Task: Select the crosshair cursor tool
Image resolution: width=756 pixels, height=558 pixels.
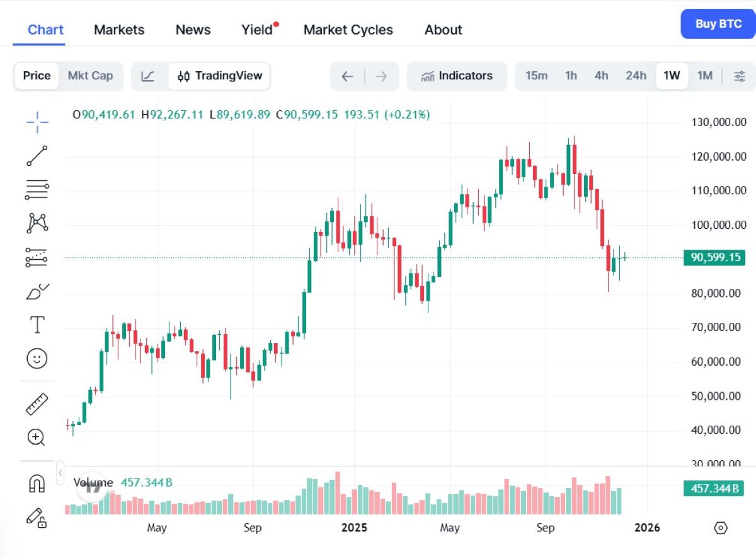Action: click(37, 122)
